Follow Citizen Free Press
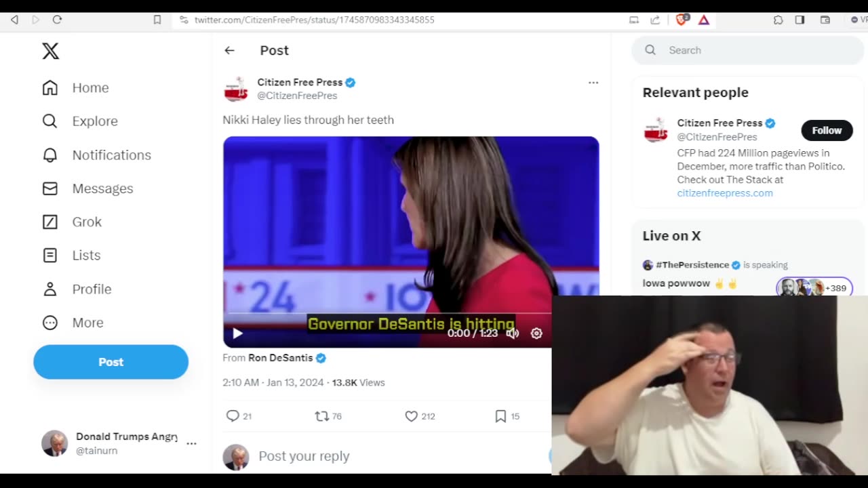The height and width of the screenshot is (488, 868). [827, 130]
